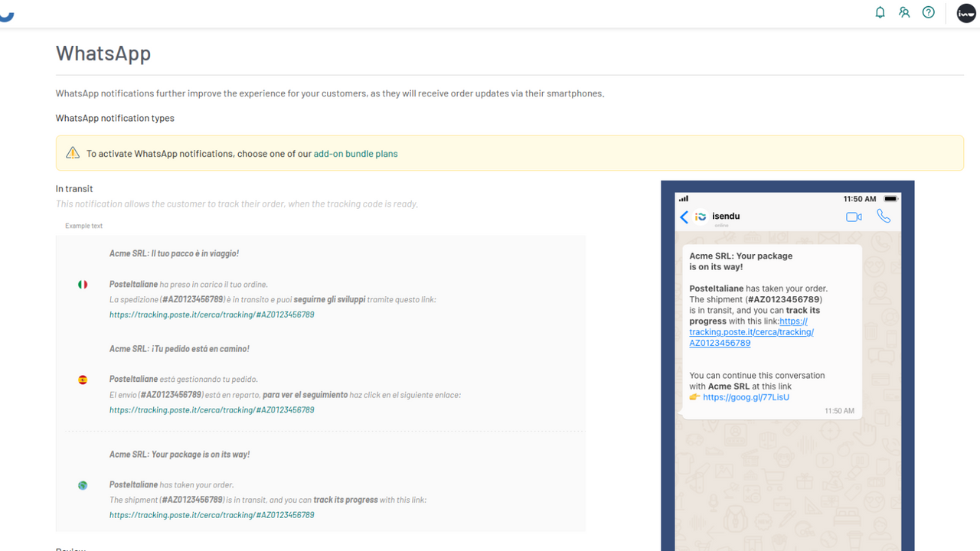Tap the video call icon in phone preview

pos(854,217)
